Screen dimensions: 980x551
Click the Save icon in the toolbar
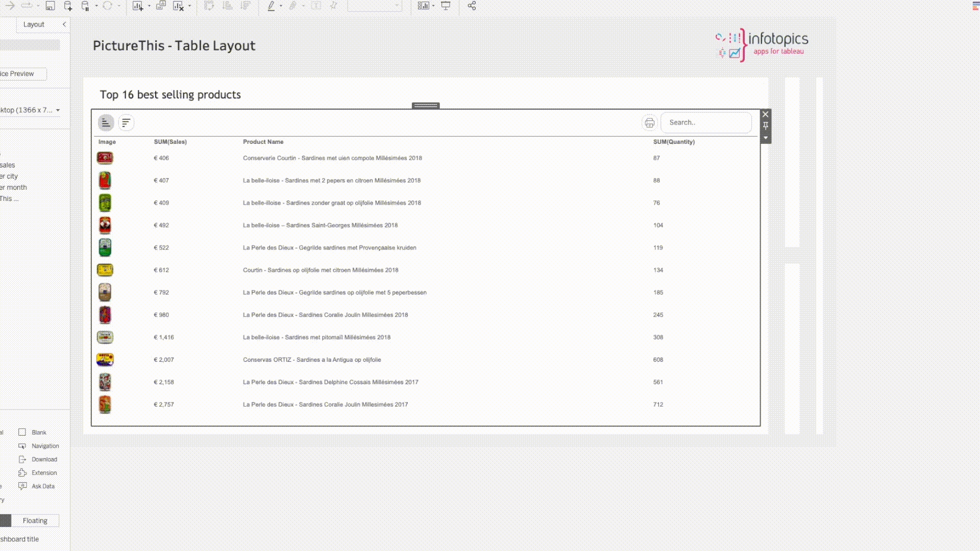tap(50, 6)
